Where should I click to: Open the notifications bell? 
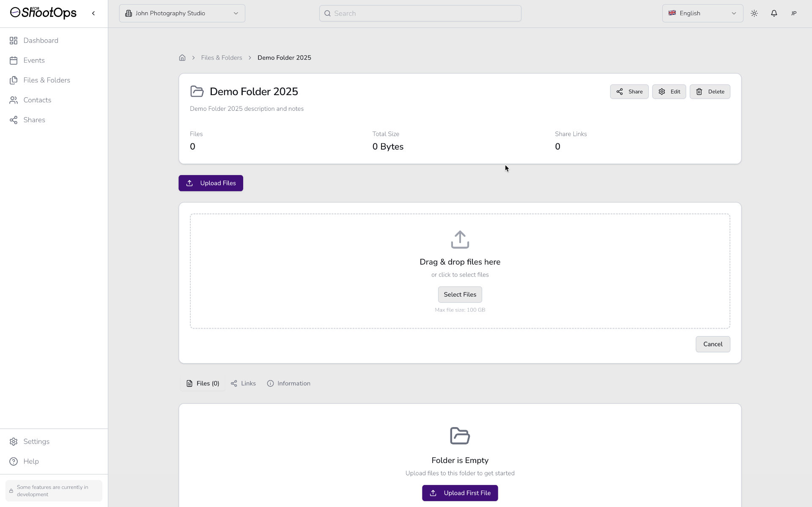pos(774,14)
